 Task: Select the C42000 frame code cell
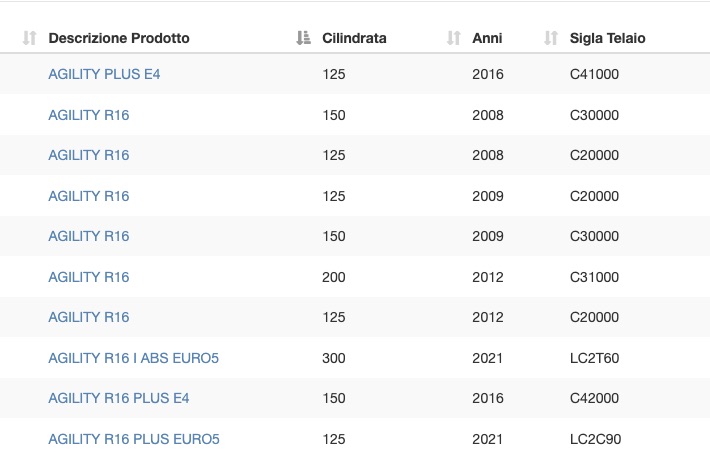point(594,398)
